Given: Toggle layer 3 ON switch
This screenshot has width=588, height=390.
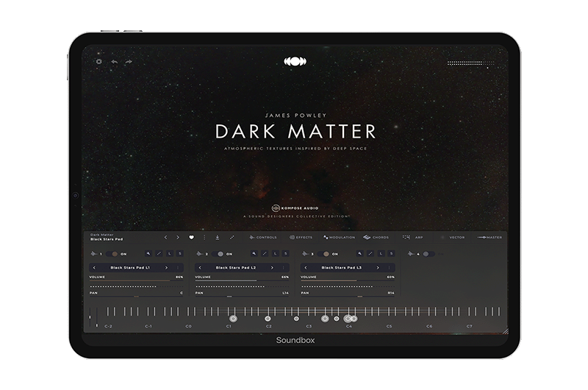Looking at the screenshot, I should 323,254.
